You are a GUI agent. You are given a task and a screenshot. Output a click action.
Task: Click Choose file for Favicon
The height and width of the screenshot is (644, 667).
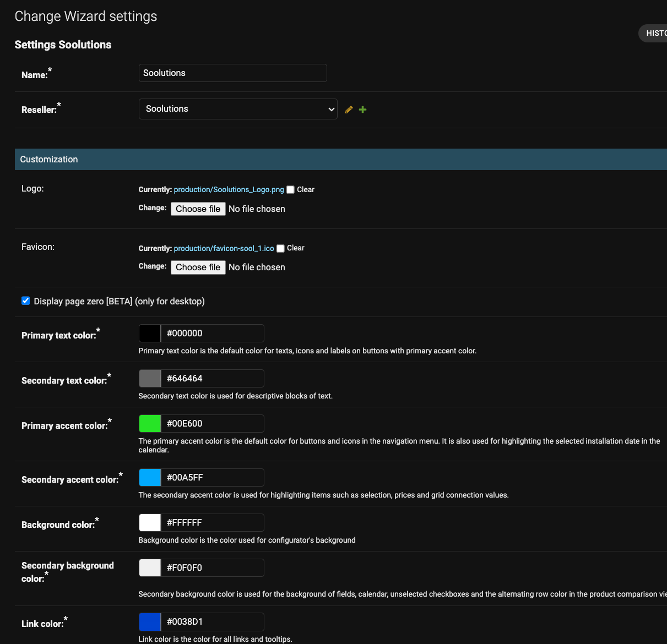(198, 267)
